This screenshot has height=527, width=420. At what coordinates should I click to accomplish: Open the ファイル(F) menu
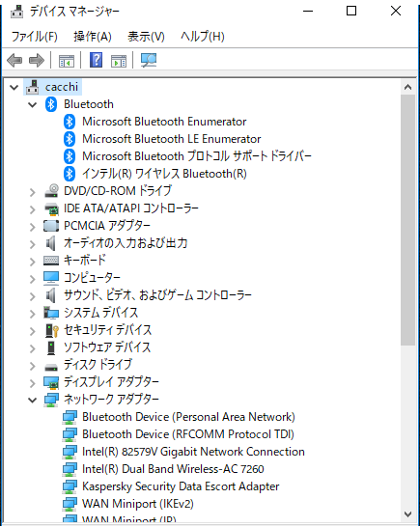(x=35, y=36)
